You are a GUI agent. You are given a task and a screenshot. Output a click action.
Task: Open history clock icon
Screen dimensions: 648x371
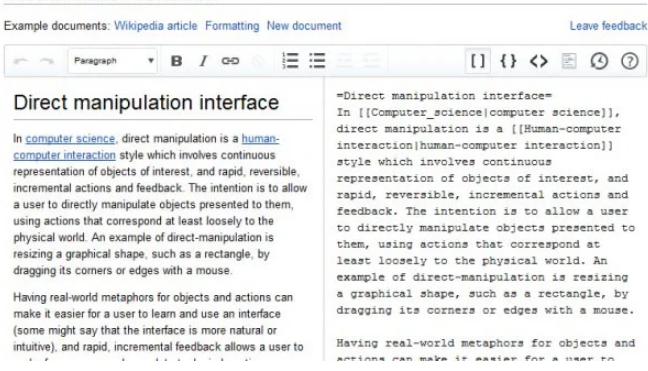[599, 61]
